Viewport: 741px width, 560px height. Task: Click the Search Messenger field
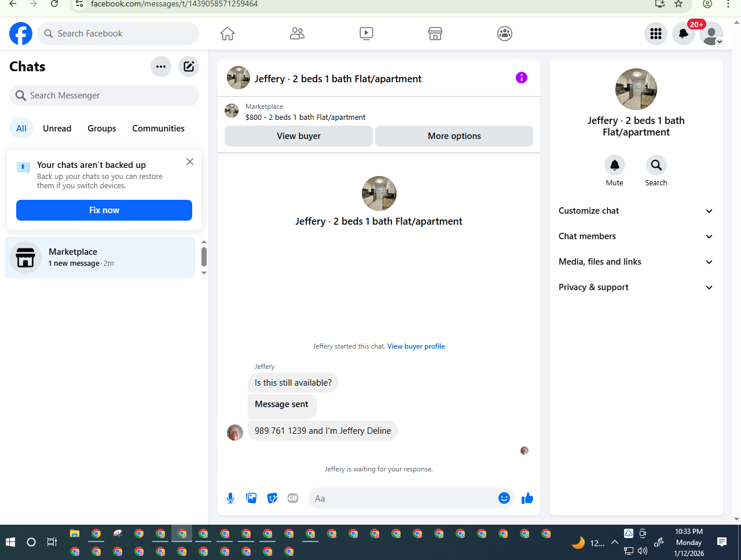(104, 96)
